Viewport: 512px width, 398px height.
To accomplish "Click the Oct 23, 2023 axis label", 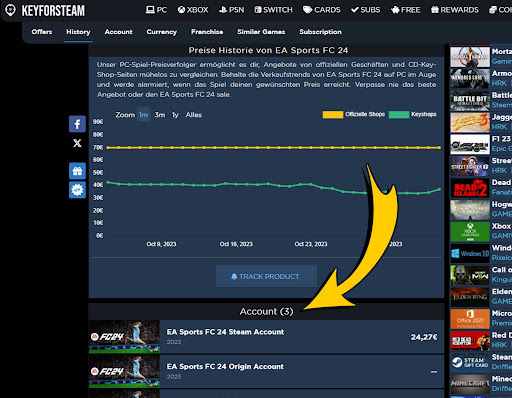I will (x=311, y=244).
